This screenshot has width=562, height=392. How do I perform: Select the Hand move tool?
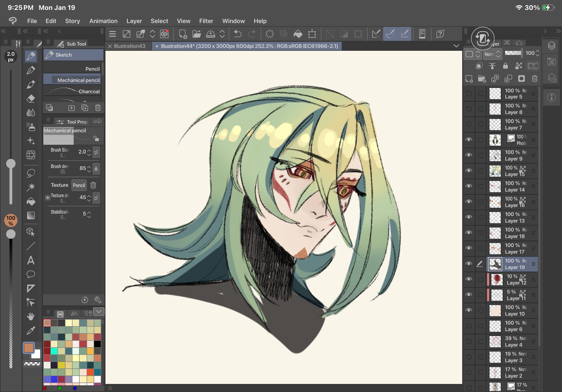[31, 316]
